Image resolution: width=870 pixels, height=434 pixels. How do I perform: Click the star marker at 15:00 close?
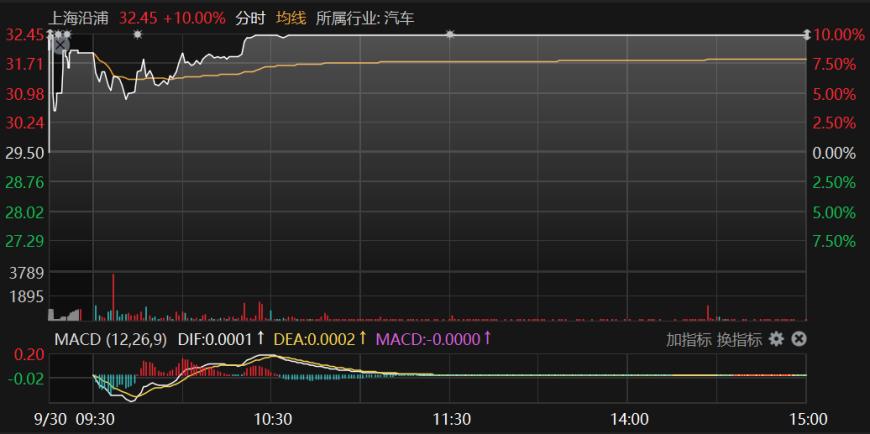pos(807,35)
